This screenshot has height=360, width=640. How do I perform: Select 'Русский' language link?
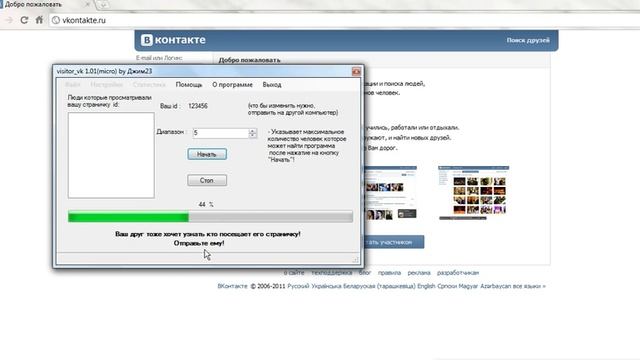coord(298,286)
